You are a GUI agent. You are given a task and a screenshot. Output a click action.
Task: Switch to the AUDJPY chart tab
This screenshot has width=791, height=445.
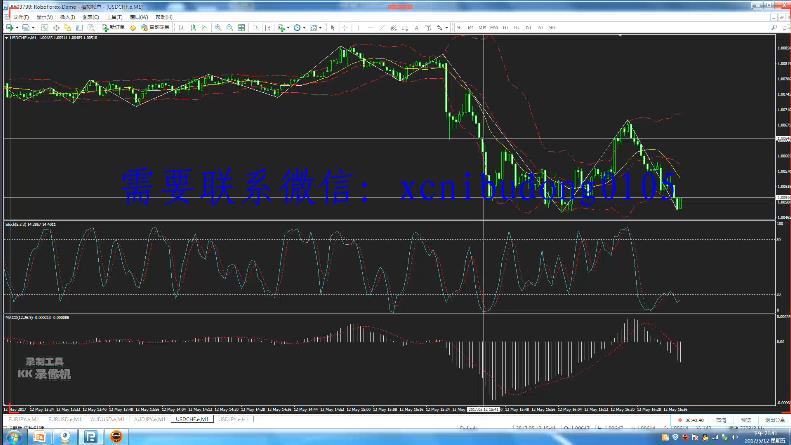point(150,419)
